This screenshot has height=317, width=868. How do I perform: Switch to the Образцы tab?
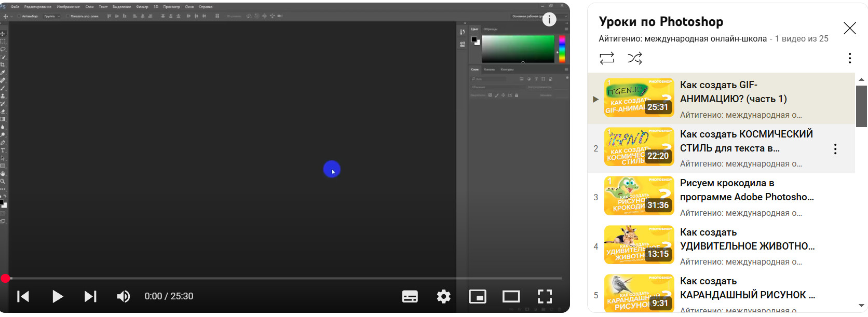coord(490,29)
